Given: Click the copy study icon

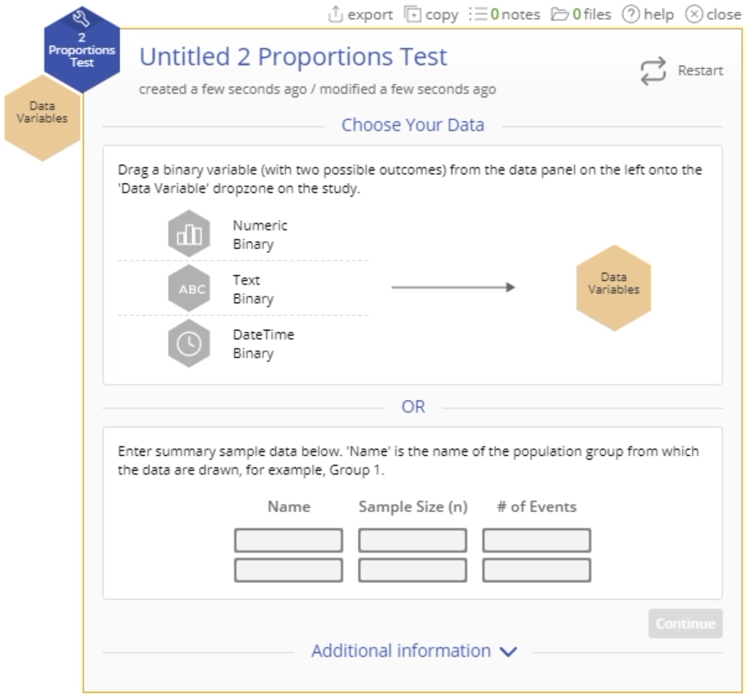Looking at the screenshot, I should [412, 15].
